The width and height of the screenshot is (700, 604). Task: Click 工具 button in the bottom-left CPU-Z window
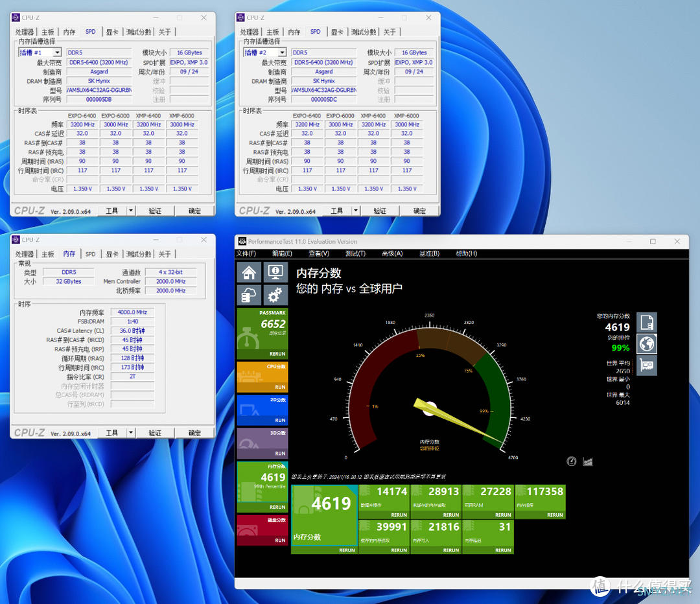(112, 432)
